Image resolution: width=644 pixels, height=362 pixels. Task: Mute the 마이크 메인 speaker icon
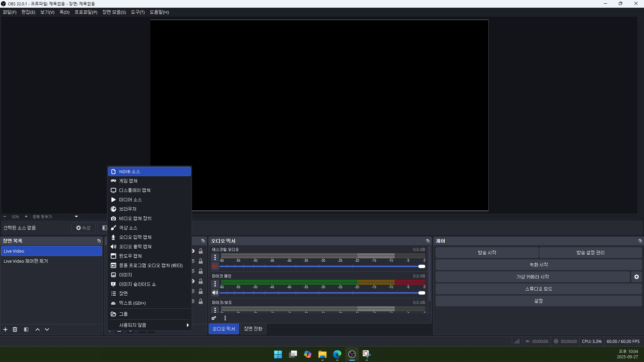(x=215, y=293)
